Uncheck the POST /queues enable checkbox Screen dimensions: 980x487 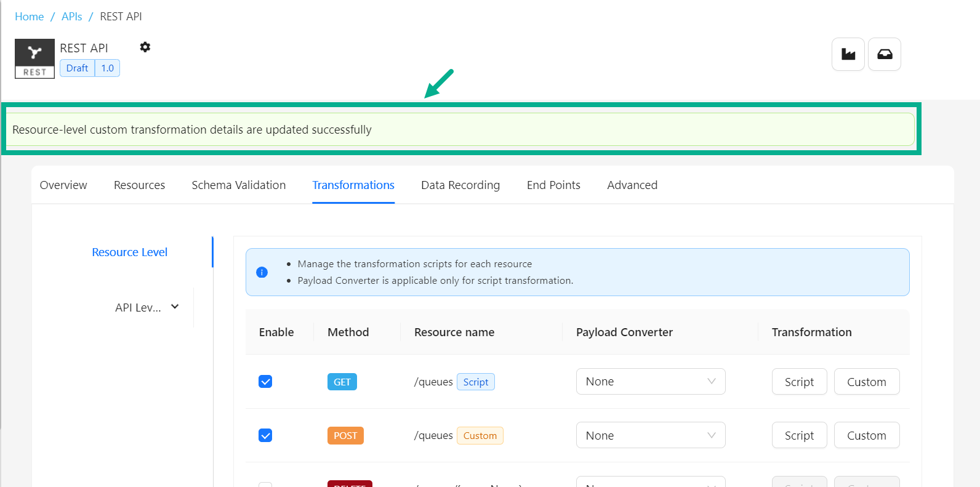265,435
